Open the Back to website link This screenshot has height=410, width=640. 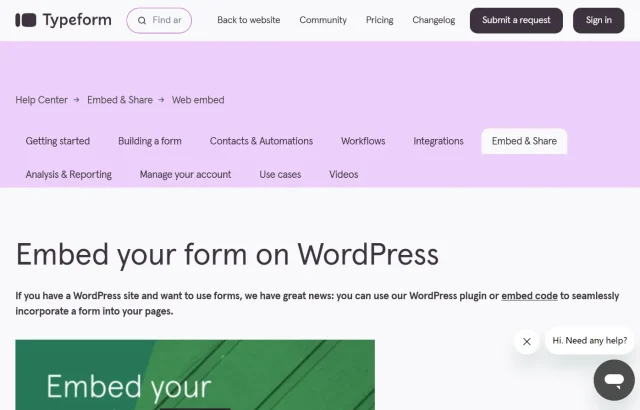(249, 20)
